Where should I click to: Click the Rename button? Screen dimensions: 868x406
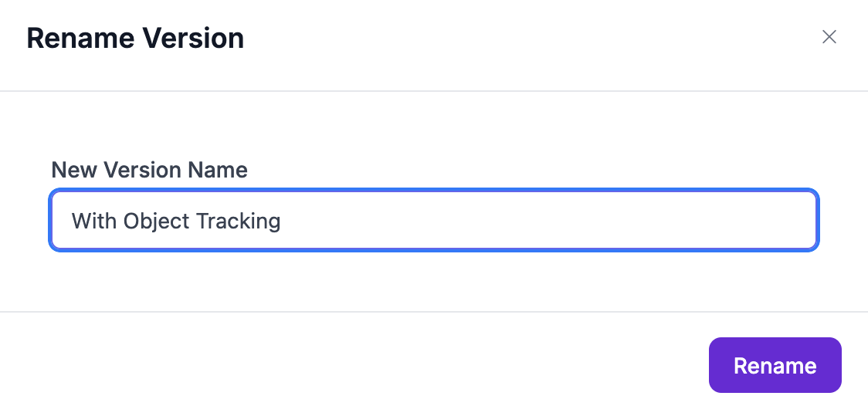775,365
